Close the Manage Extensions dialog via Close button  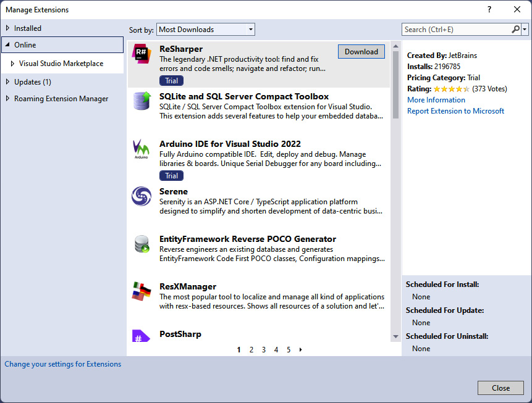[500, 388]
